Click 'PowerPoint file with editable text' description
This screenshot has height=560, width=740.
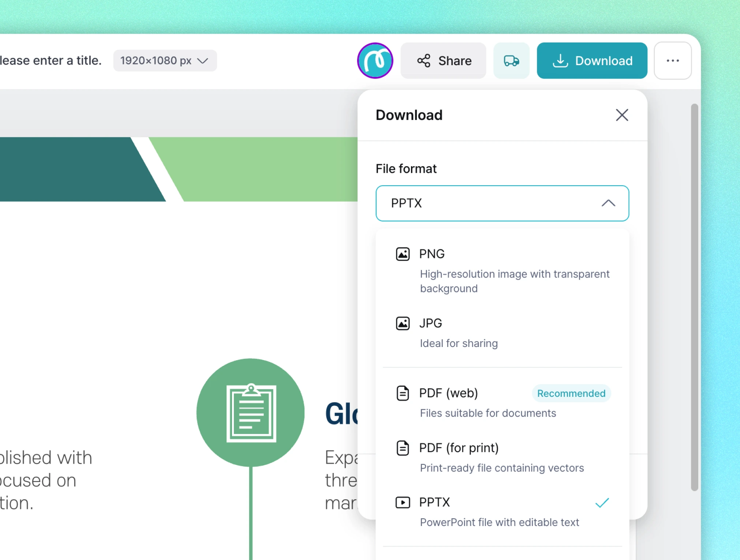499,522
